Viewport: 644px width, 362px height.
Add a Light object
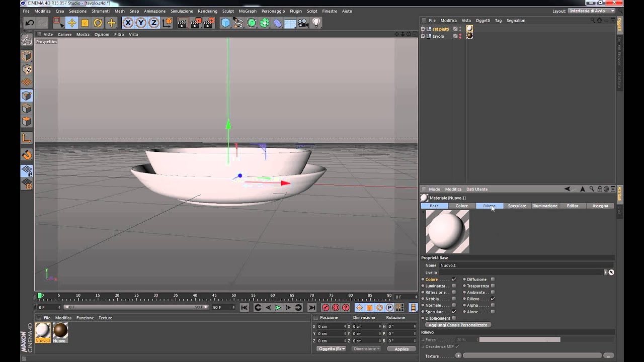pos(316,23)
